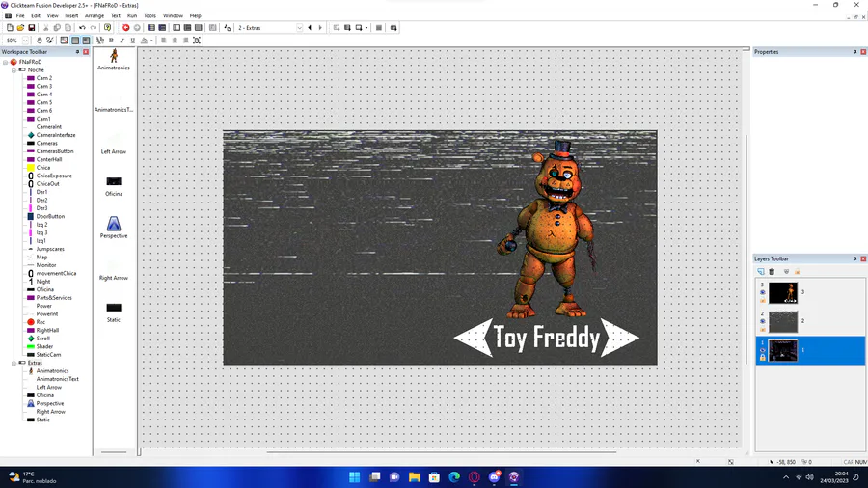This screenshot has height=488, width=868.
Task: Add a new layer in Layers Toolbar
Action: pyautogui.click(x=761, y=272)
